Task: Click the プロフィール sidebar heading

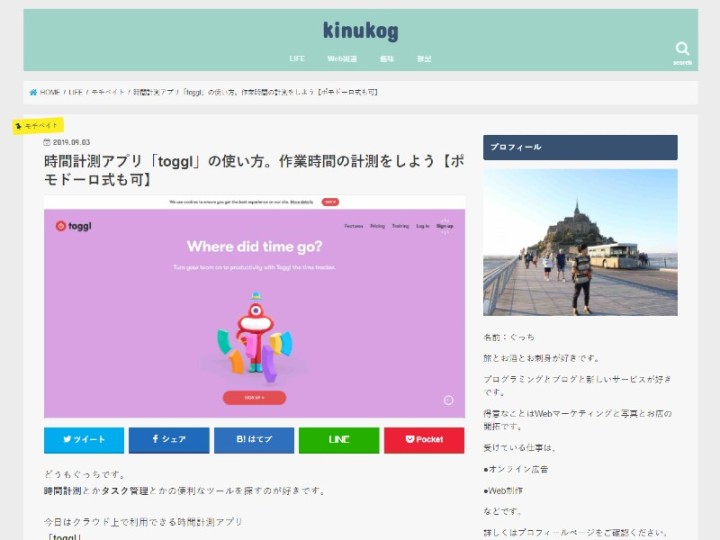Action: (580, 147)
